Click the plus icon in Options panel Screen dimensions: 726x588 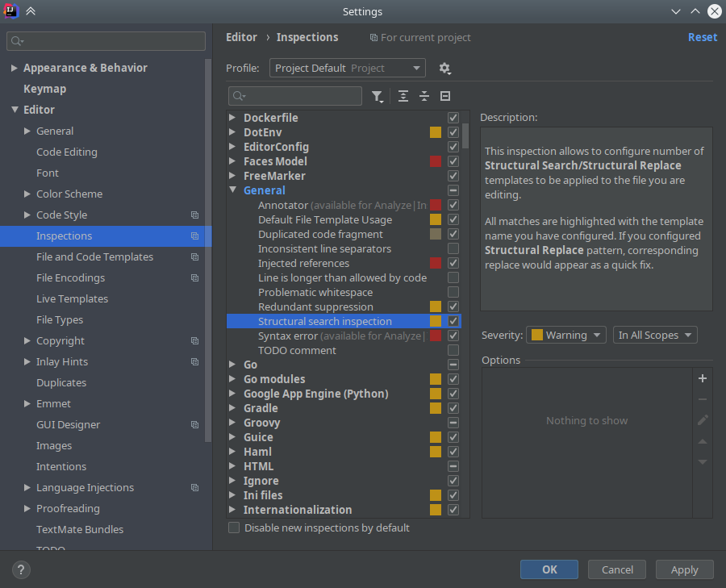tap(702, 378)
